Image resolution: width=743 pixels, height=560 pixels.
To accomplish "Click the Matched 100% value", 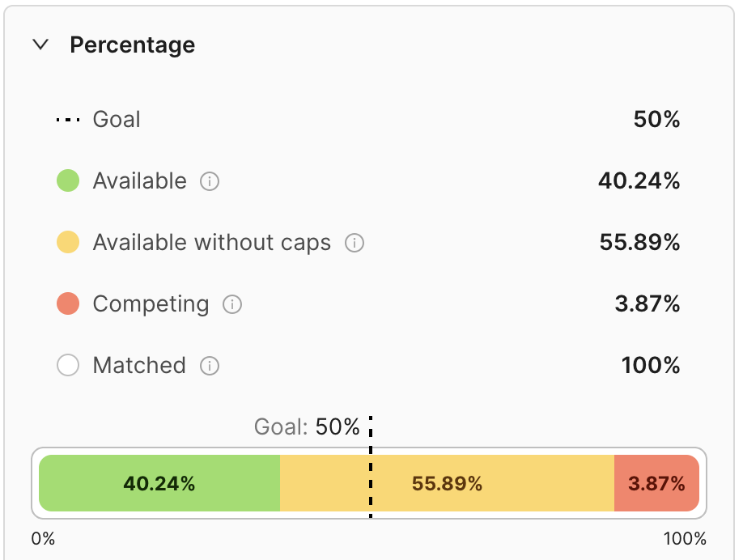I will [651, 366].
